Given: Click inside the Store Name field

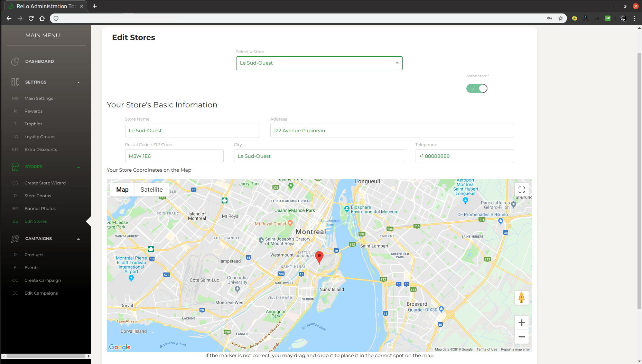Looking at the screenshot, I should [192, 131].
